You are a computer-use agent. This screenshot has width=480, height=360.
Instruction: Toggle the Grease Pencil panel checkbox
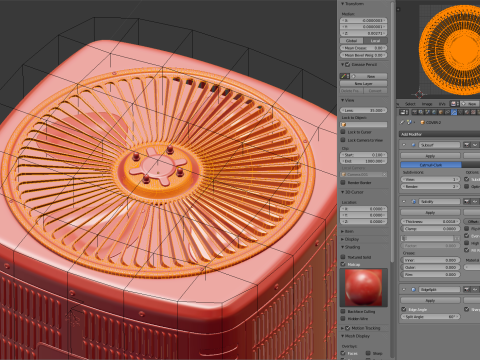click(x=347, y=64)
